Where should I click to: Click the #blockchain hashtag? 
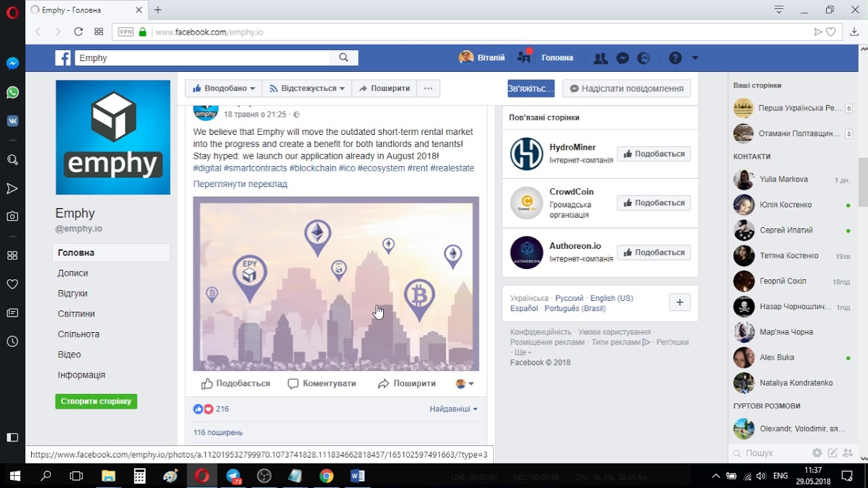click(313, 168)
